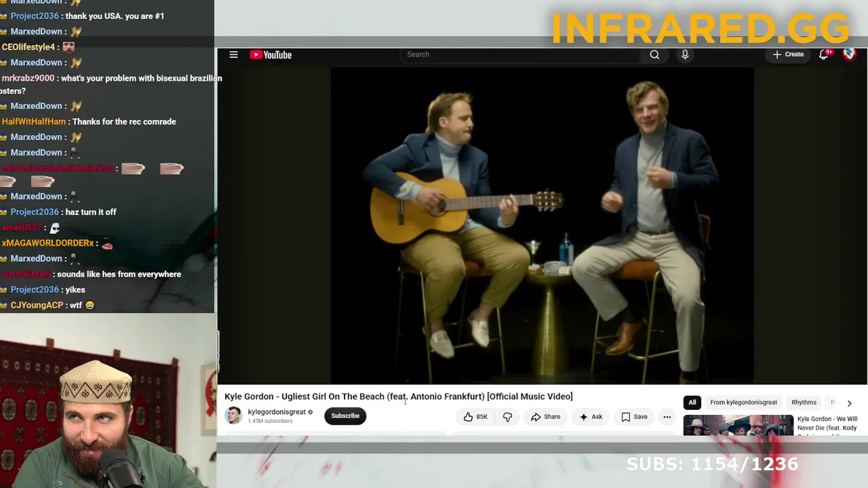Open the notifications bell
This screenshot has height=488, width=868.
tap(823, 55)
